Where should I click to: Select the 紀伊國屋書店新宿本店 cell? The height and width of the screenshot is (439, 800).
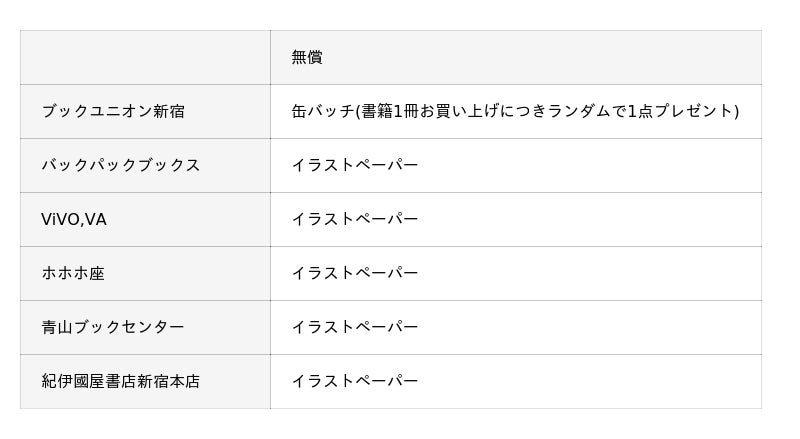pyautogui.click(x=121, y=381)
